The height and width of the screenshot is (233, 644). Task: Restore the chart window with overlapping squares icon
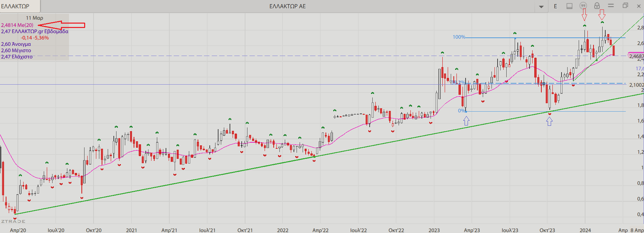[x=625, y=6]
